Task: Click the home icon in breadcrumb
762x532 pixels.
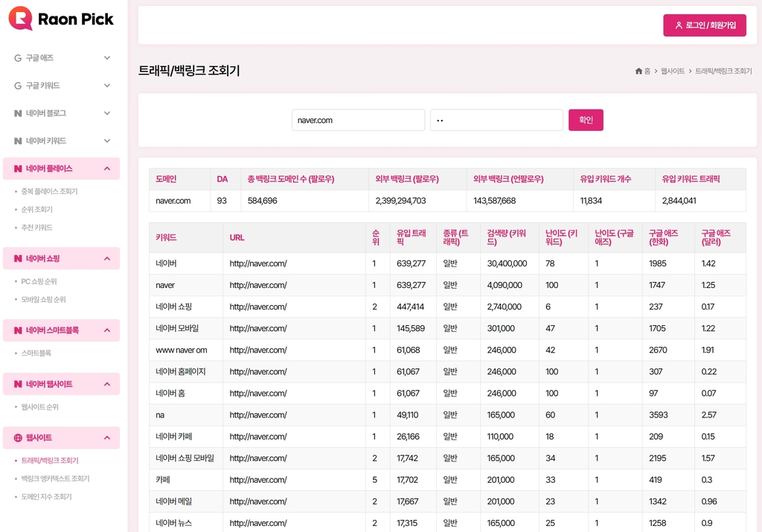Action: [x=638, y=71]
